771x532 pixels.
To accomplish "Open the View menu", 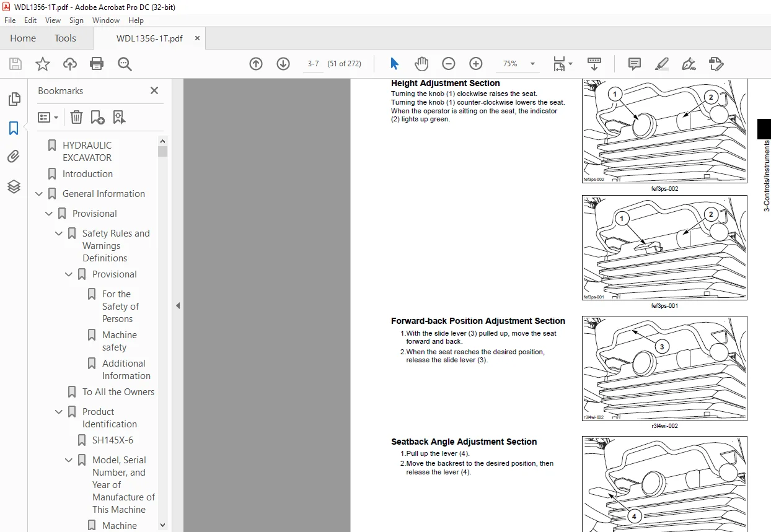I will click(x=53, y=20).
